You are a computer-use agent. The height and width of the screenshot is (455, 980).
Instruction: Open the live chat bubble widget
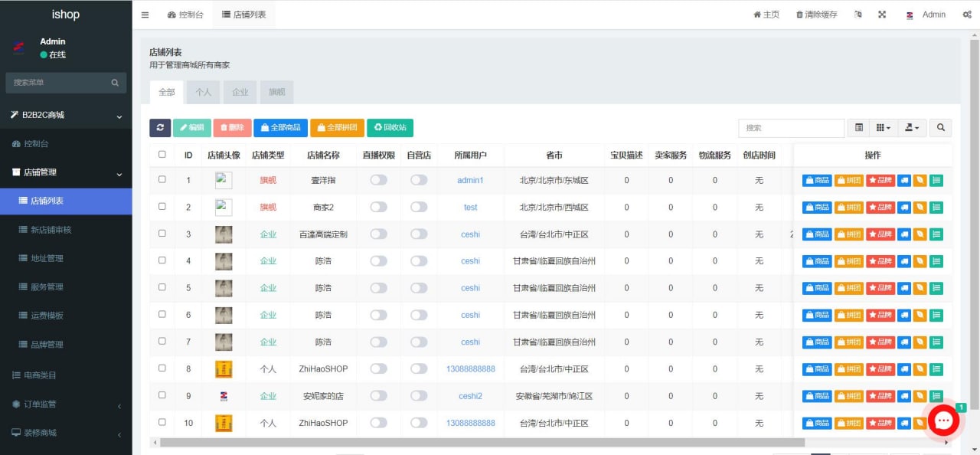click(x=943, y=421)
